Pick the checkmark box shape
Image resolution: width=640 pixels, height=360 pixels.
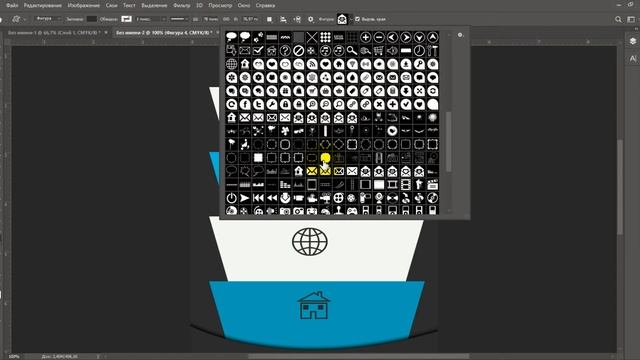pyautogui.click(x=258, y=51)
